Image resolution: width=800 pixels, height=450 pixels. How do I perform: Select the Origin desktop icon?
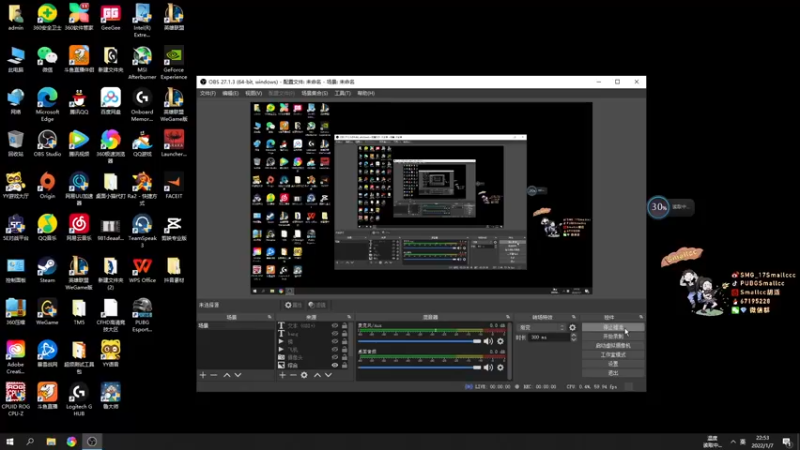click(47, 186)
